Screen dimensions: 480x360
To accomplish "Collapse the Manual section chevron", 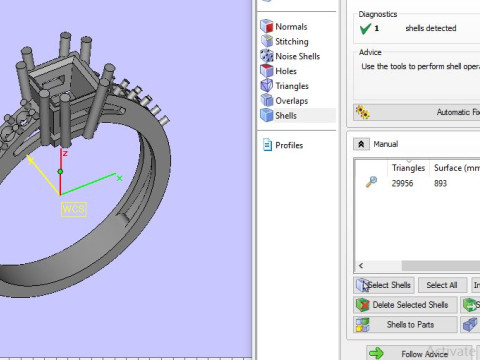I will [x=361, y=144].
